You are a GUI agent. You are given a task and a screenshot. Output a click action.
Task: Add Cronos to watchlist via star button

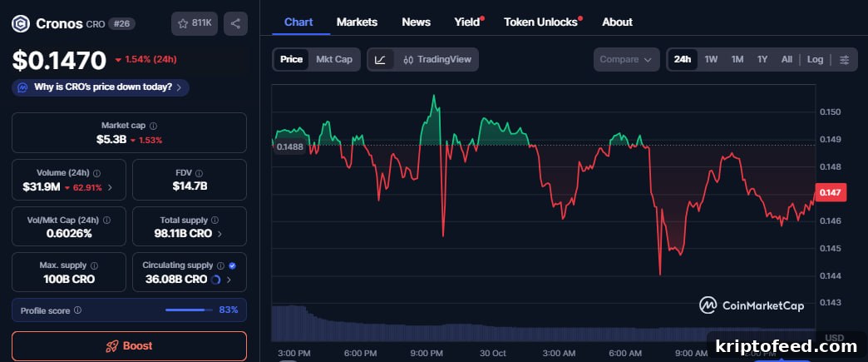click(195, 23)
